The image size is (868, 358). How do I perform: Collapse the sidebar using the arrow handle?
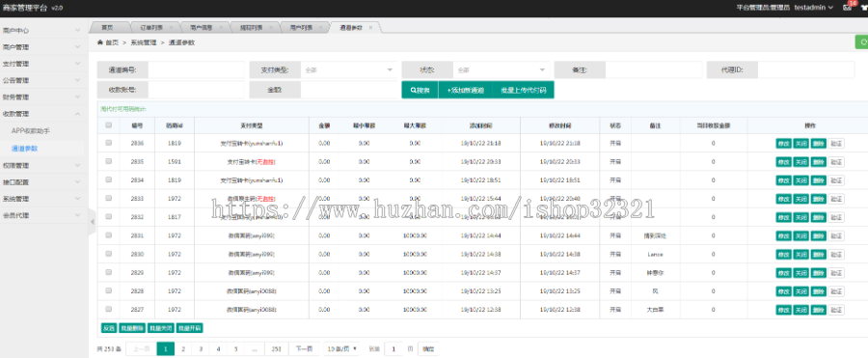tap(92, 222)
